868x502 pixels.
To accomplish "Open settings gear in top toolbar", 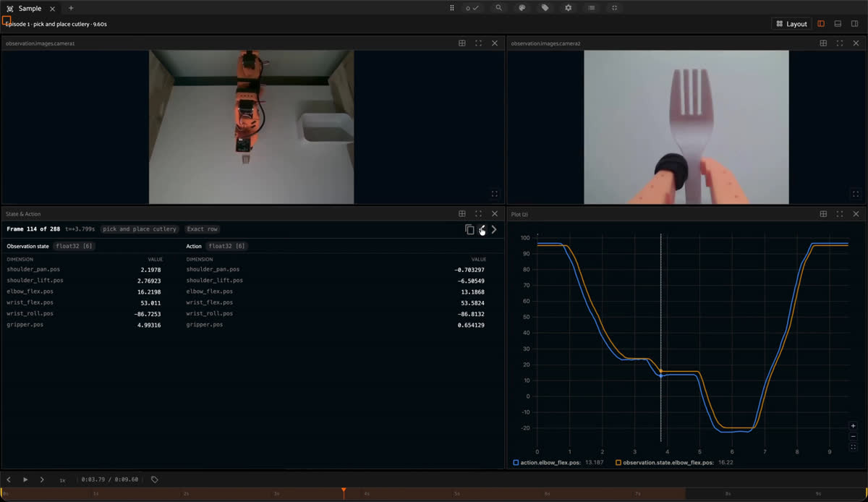I will [568, 8].
